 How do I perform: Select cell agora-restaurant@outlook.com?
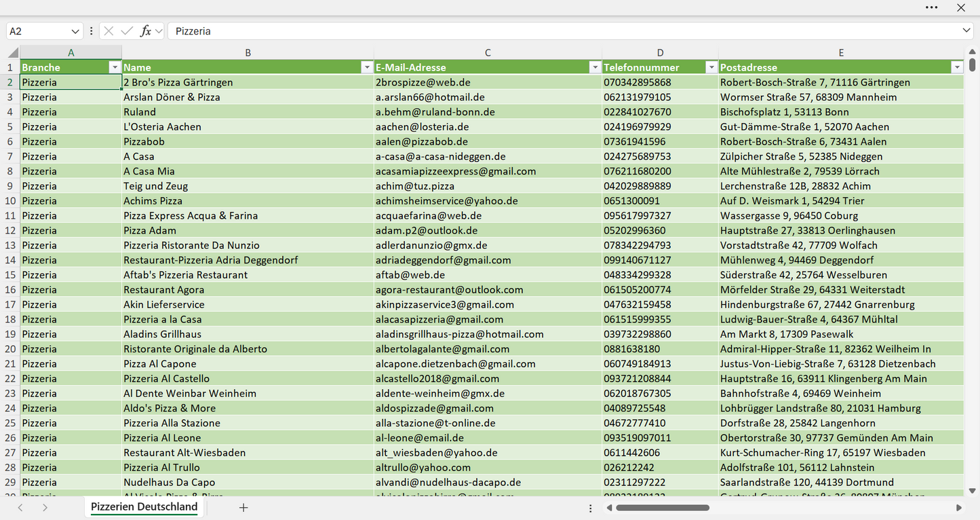click(488, 290)
